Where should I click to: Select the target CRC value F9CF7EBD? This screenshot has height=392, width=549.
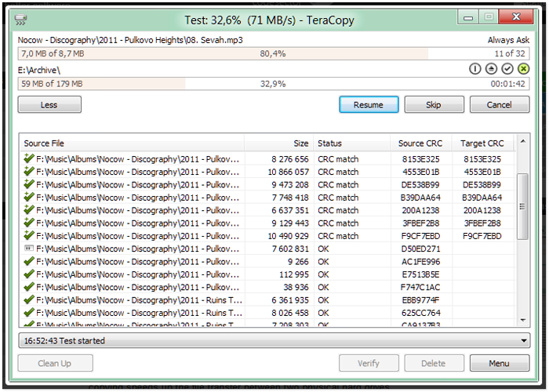click(x=482, y=236)
